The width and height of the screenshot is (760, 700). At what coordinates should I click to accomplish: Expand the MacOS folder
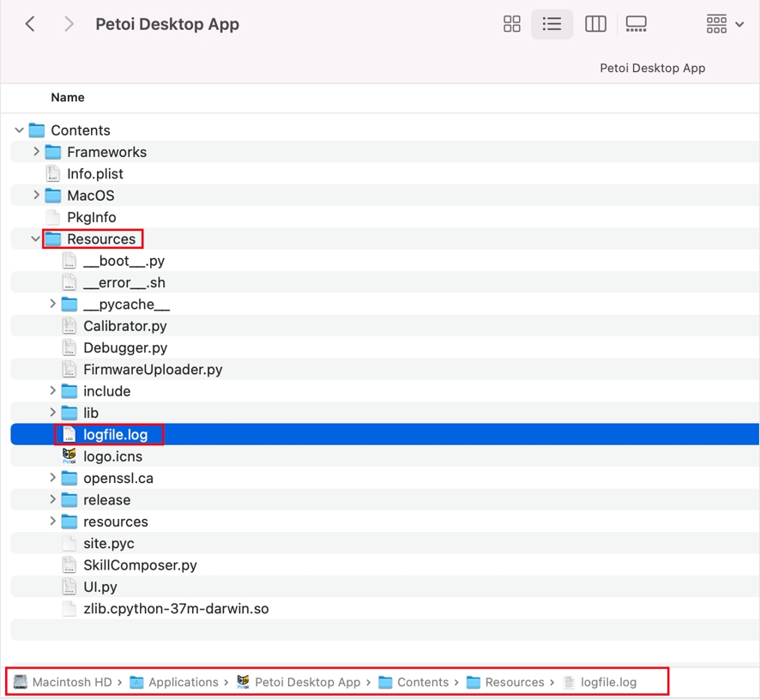[36, 196]
